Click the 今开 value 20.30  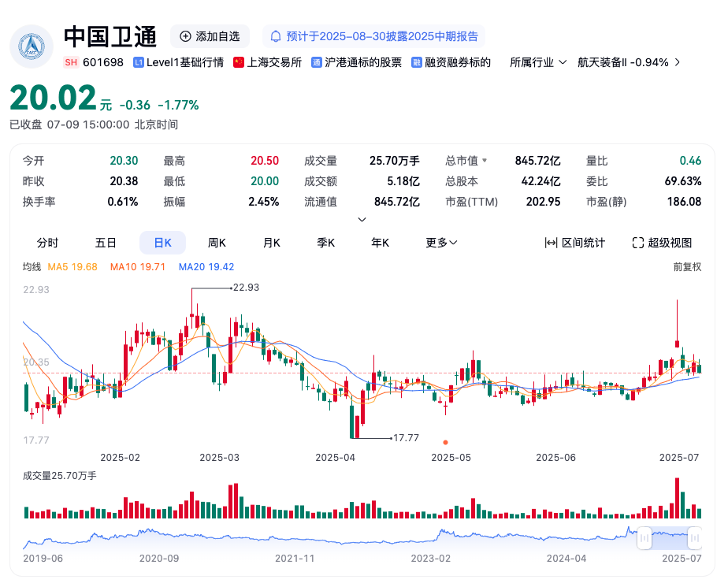(x=124, y=161)
